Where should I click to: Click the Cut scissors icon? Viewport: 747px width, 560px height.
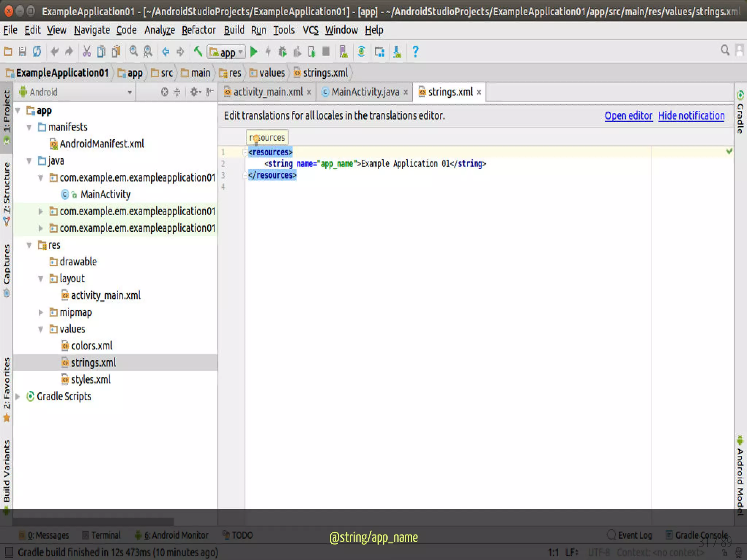86,52
